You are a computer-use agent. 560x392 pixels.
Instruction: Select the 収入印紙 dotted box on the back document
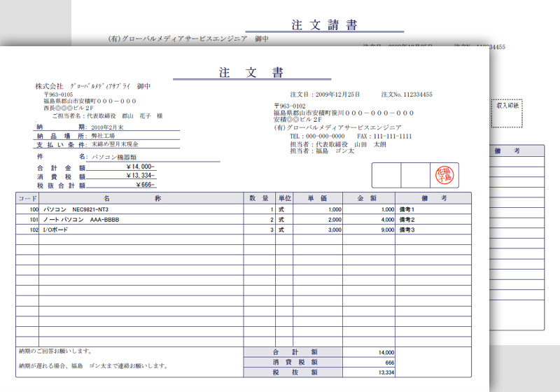(507, 113)
